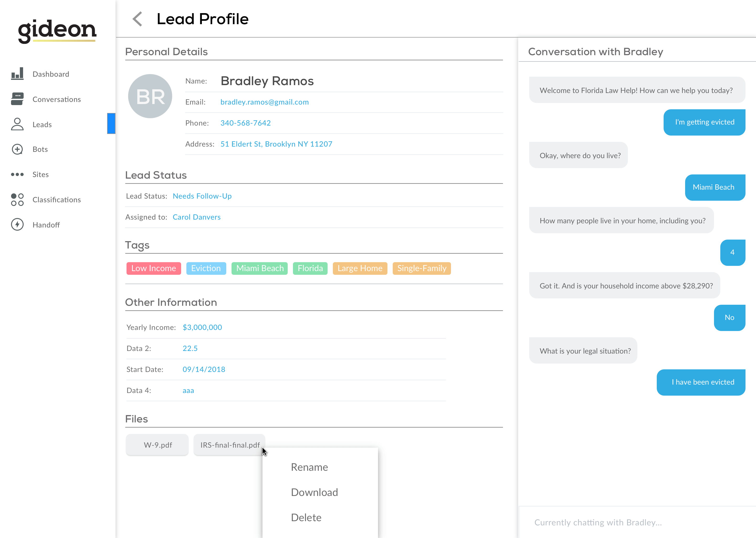Click the red Low Income tag
The image size is (756, 538).
[154, 268]
